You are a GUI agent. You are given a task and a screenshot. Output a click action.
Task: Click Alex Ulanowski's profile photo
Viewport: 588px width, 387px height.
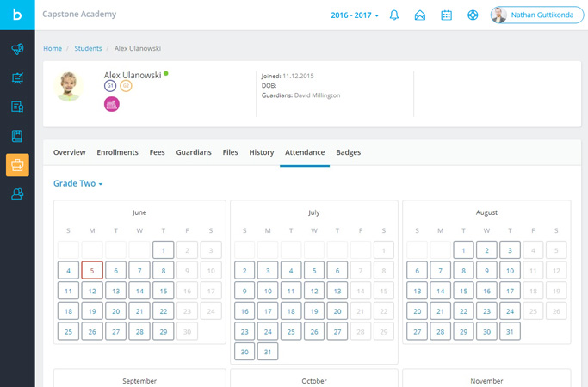69,86
